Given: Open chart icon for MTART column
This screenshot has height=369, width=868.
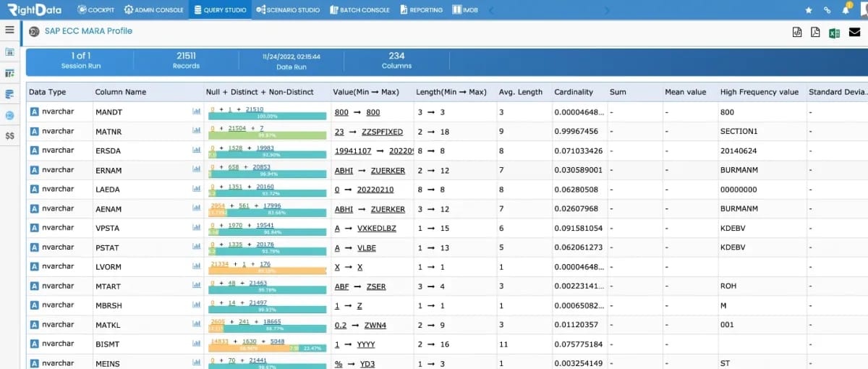Looking at the screenshot, I should [x=196, y=285].
